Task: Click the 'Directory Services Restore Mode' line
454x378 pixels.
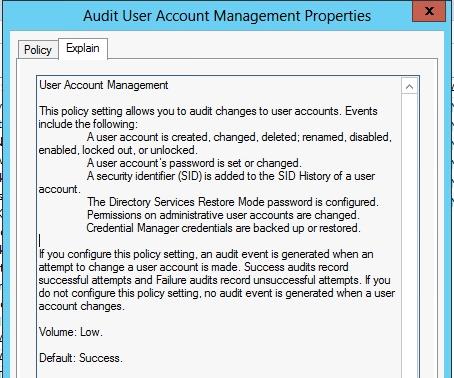Action: tap(233, 202)
